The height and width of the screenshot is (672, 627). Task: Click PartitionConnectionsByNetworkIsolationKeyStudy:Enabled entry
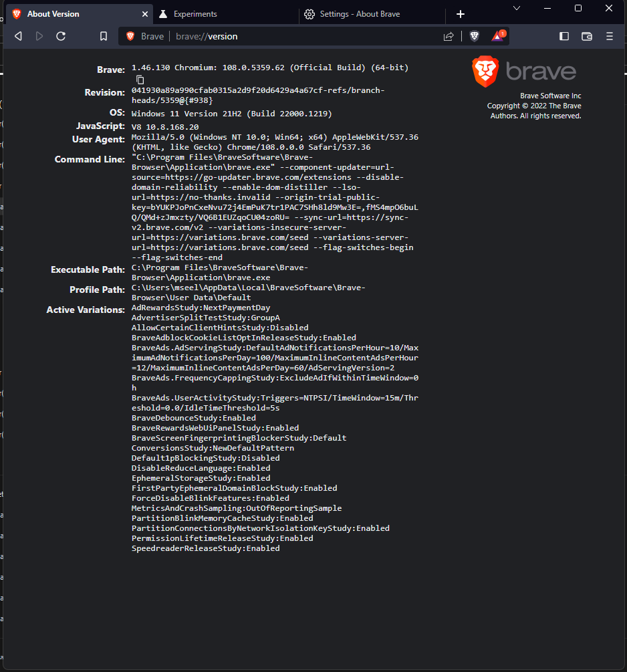(x=261, y=528)
